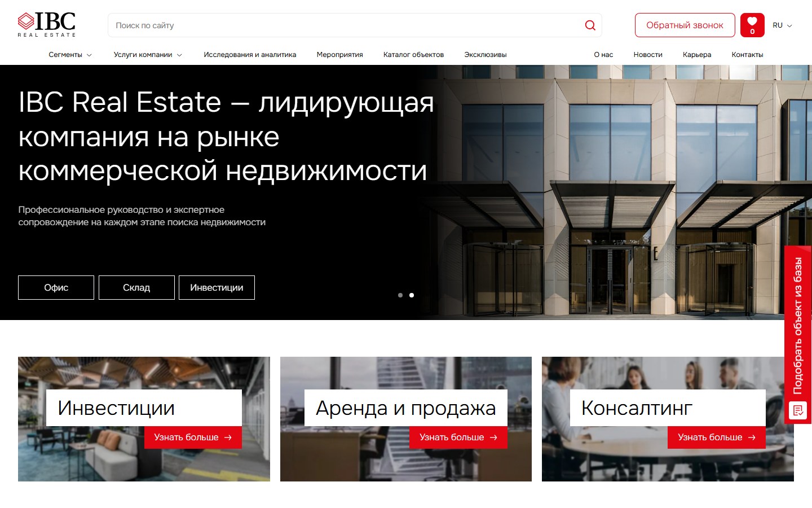Open the Контакты link

tap(747, 55)
